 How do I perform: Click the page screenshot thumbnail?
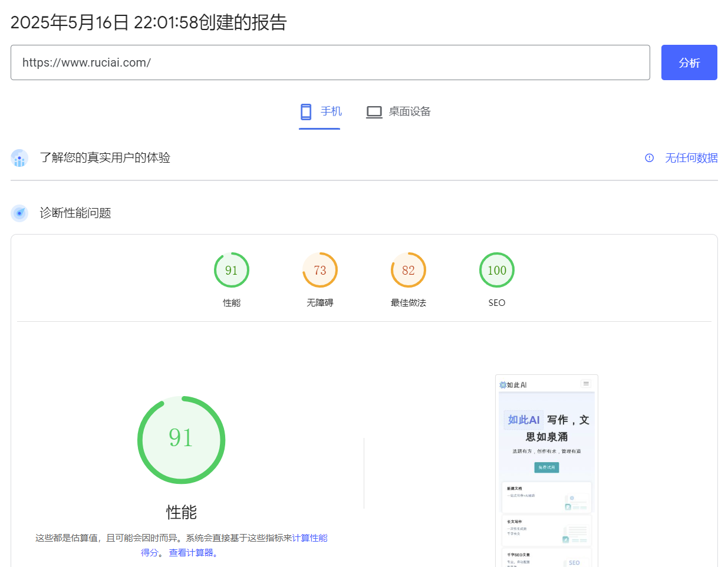[546, 471]
